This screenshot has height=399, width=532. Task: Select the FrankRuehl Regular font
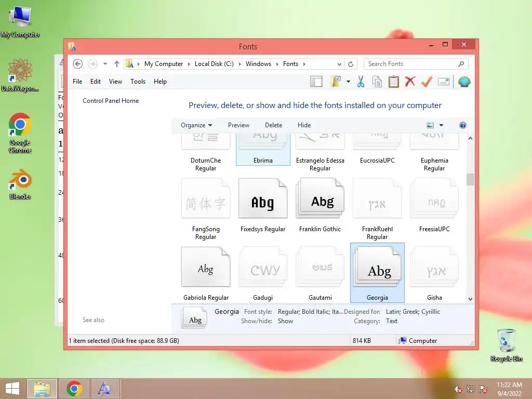[x=377, y=209]
